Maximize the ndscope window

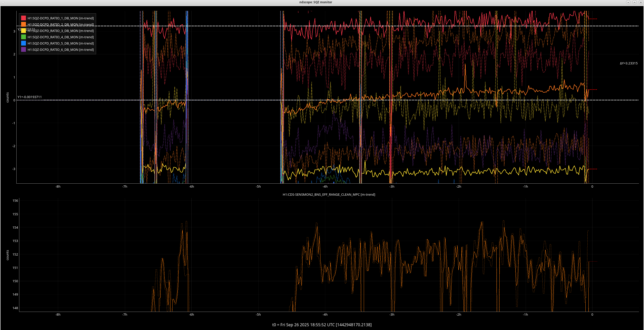[634, 2]
